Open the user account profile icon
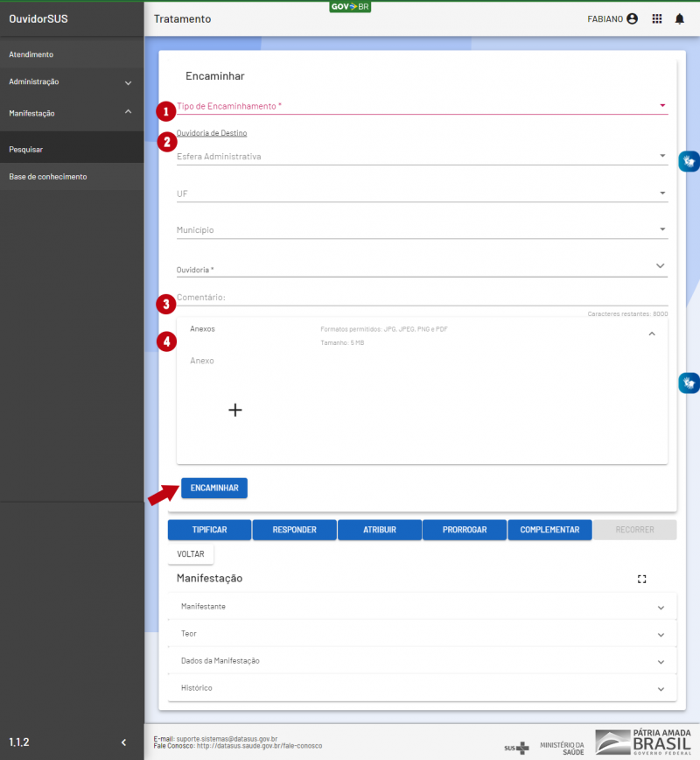The image size is (700, 760). click(632, 18)
